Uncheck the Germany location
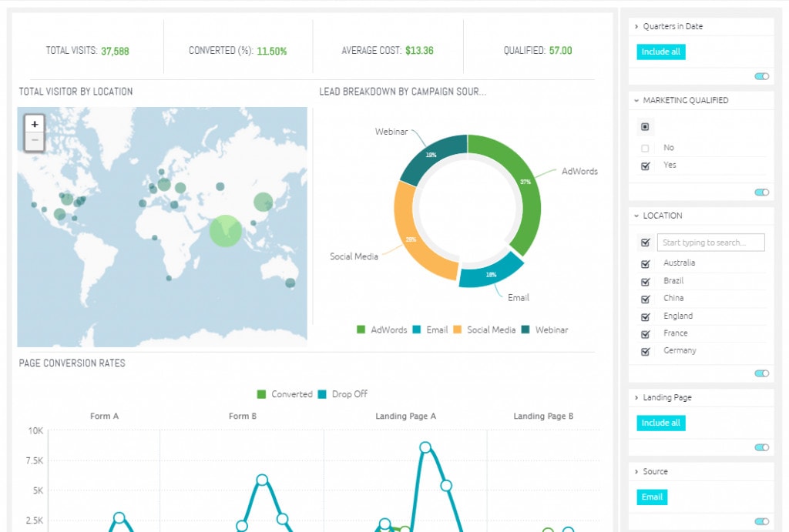Image resolution: width=789 pixels, height=532 pixels. coord(646,352)
